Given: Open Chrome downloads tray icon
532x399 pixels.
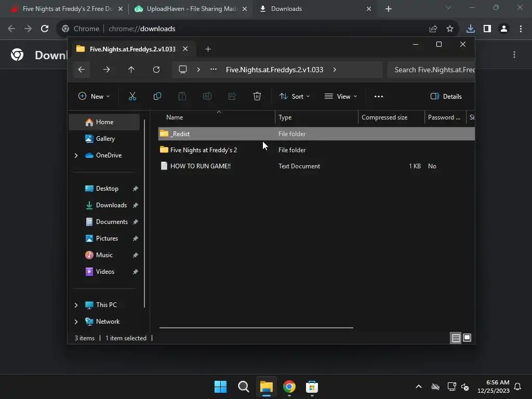Looking at the screenshot, I should coord(471,29).
